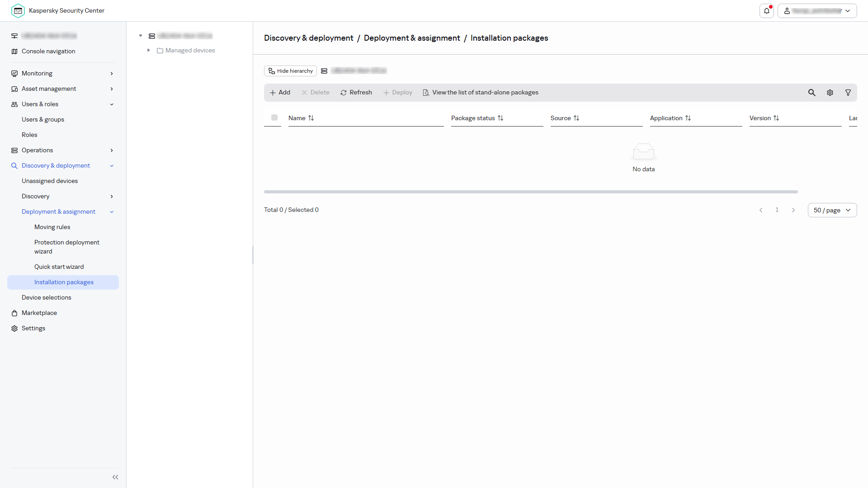Open the Moving rules menu item
This screenshot has height=488, width=868.
(52, 227)
